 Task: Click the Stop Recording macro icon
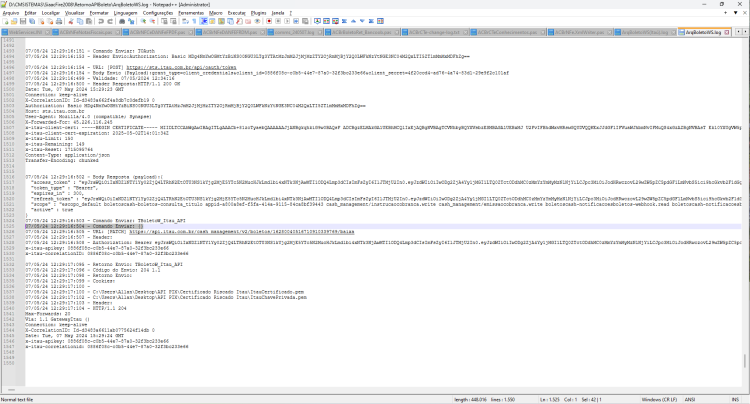point(278,21)
